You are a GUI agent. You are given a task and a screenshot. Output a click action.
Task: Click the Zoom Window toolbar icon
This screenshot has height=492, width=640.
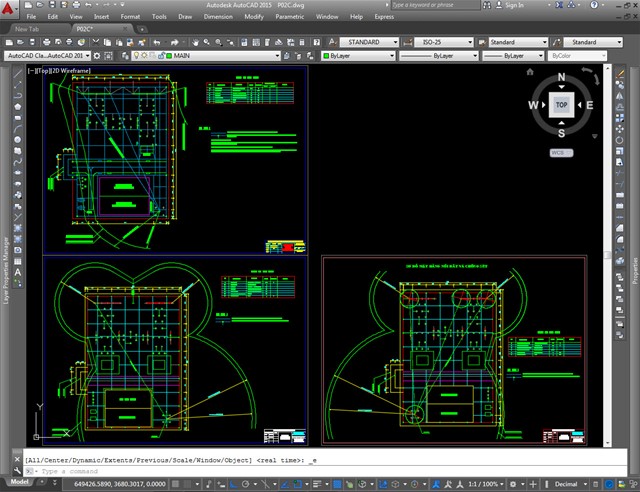click(219, 42)
